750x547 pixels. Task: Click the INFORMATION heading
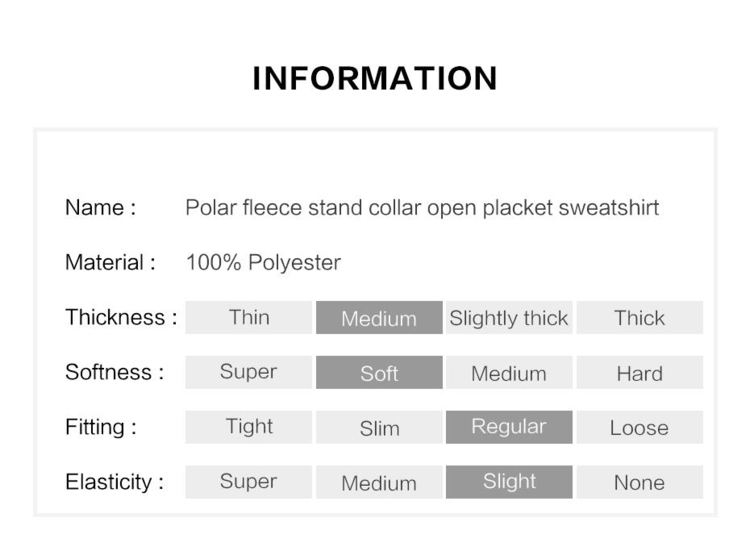click(375, 78)
